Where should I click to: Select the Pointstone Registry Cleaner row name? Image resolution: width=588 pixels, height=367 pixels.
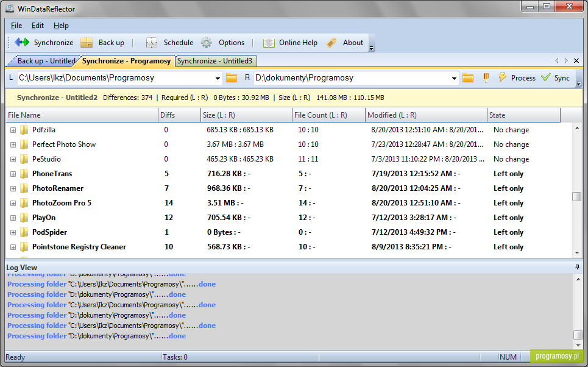(79, 247)
